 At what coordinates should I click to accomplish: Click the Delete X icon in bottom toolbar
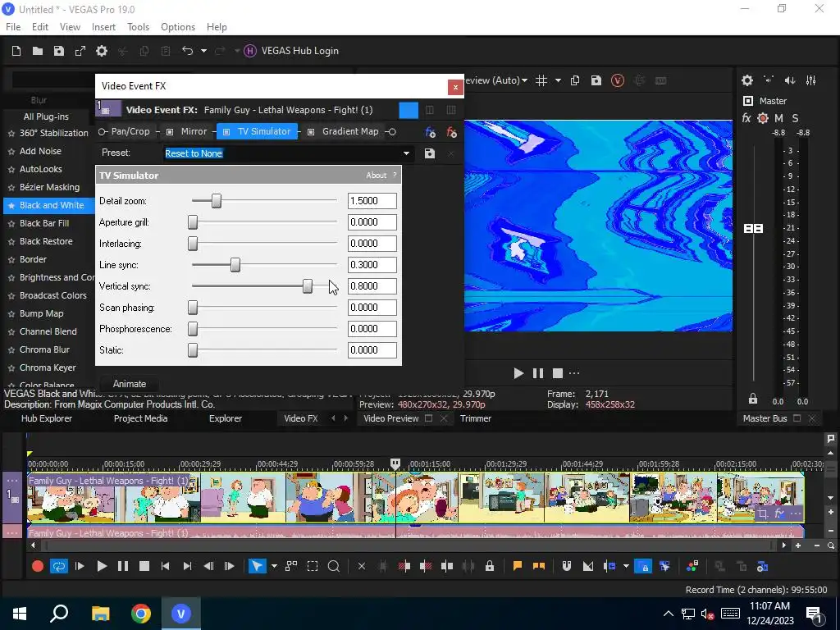tap(362, 566)
